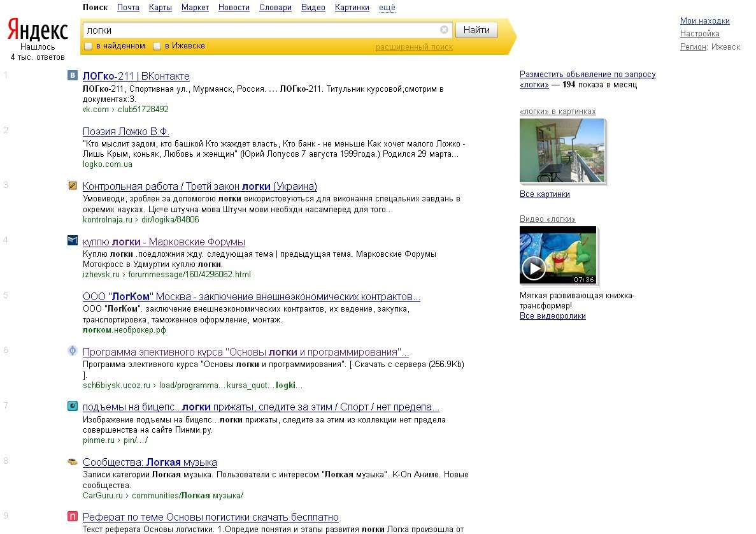Screen dimensions: 756x534
Task: Click the vk.com green URL under first result
Action: click(125, 110)
